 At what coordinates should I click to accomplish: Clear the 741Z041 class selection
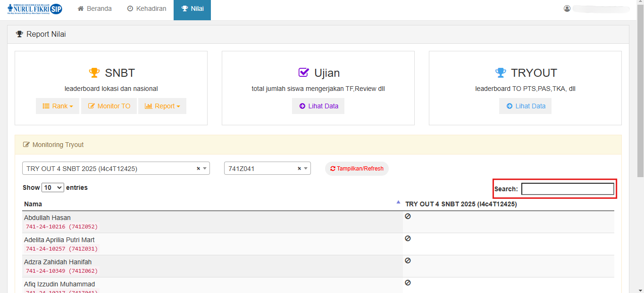tap(299, 169)
